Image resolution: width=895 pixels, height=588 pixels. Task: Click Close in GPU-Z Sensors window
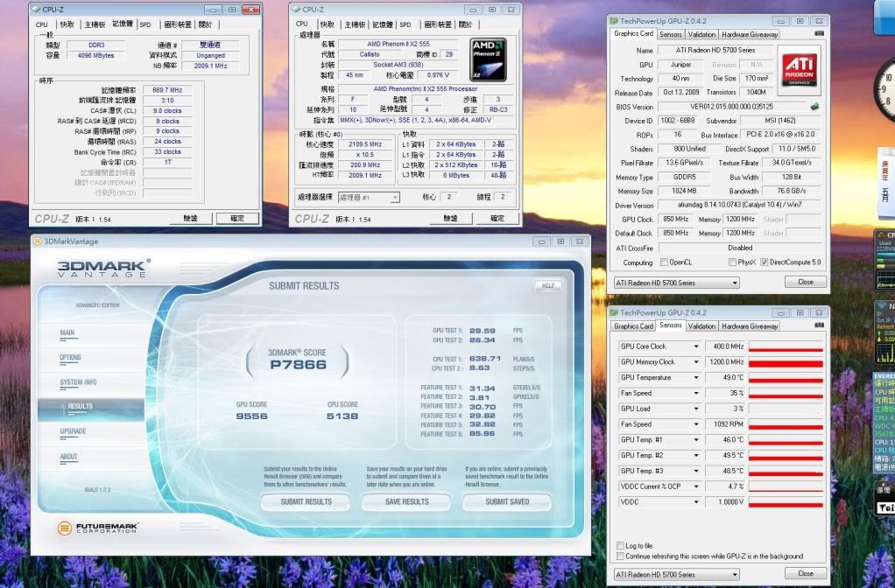806,573
